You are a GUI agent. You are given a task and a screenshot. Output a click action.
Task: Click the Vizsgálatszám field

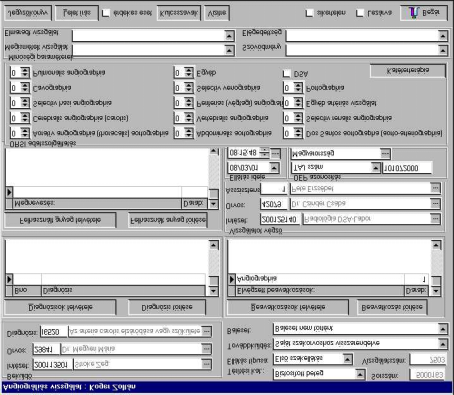pos(427,360)
